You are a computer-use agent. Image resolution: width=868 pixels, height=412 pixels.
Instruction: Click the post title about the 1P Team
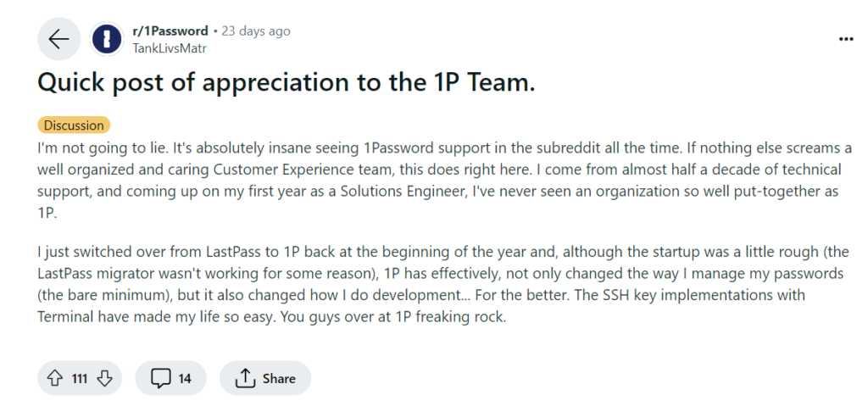click(x=287, y=84)
